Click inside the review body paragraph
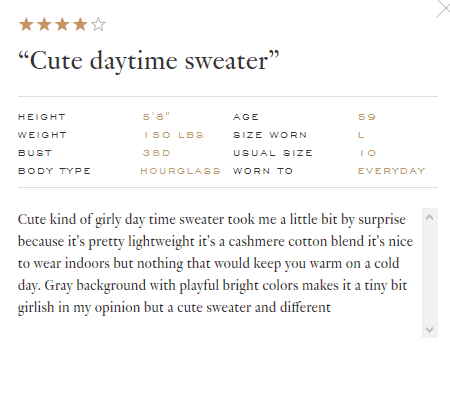This screenshot has width=450, height=417. [215, 263]
